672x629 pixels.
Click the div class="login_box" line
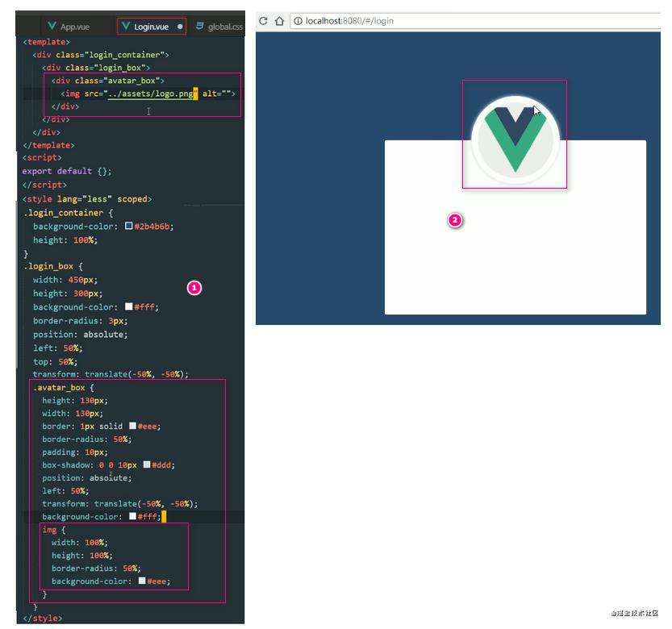point(96,68)
